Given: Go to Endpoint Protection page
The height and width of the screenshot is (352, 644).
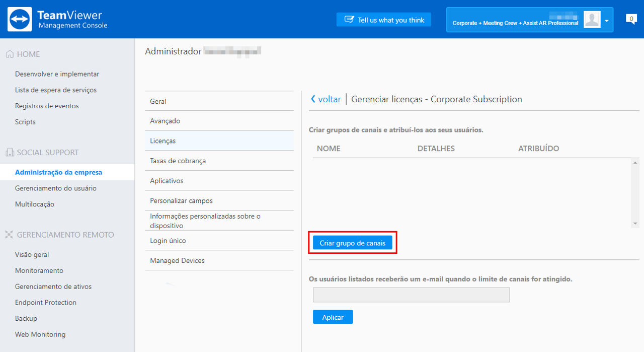Looking at the screenshot, I should coord(46,303).
